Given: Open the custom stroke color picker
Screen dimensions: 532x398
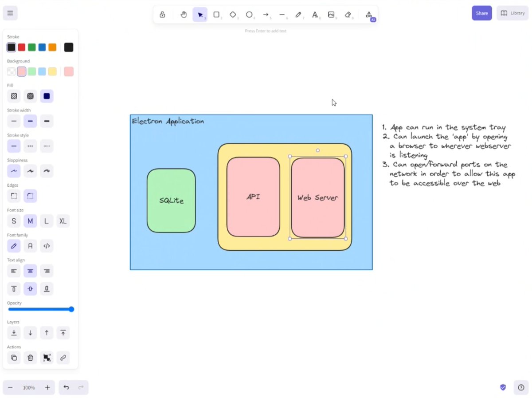Looking at the screenshot, I should (69, 47).
